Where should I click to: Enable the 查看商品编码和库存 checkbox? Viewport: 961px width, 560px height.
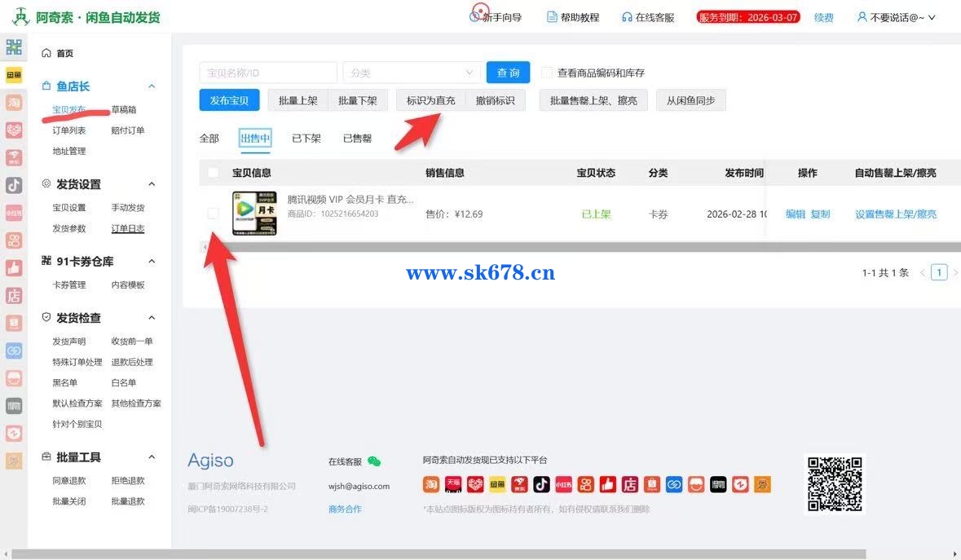(x=547, y=73)
